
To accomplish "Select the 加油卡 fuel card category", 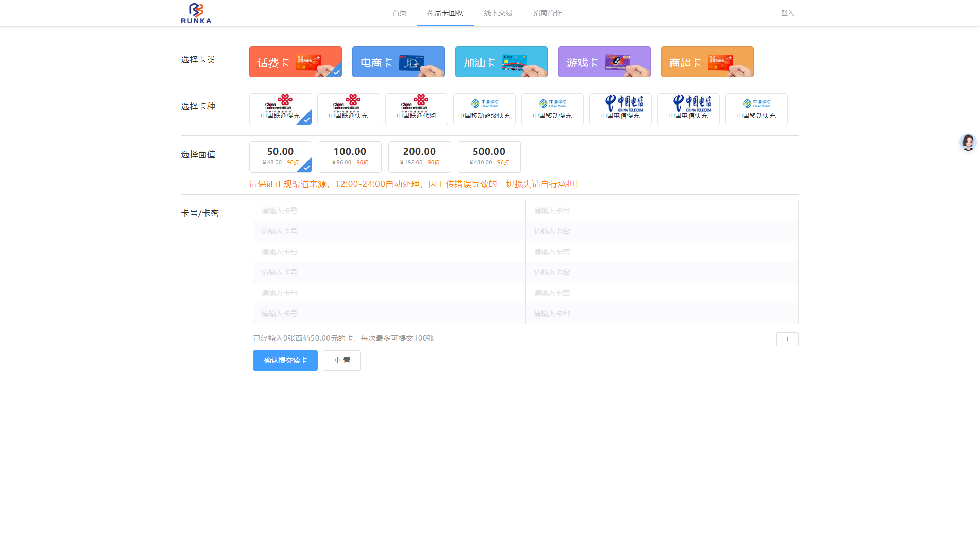I will click(x=501, y=62).
